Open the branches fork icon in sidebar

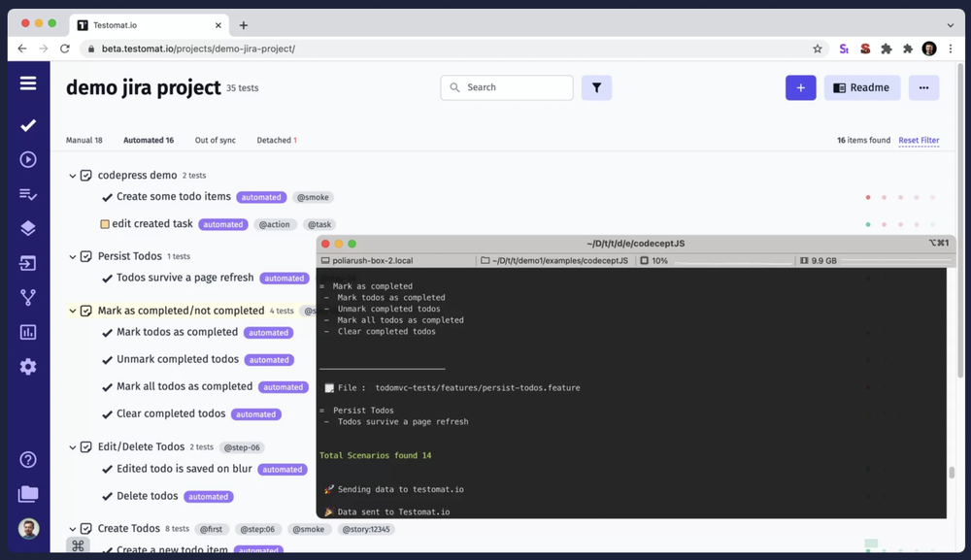click(x=28, y=298)
